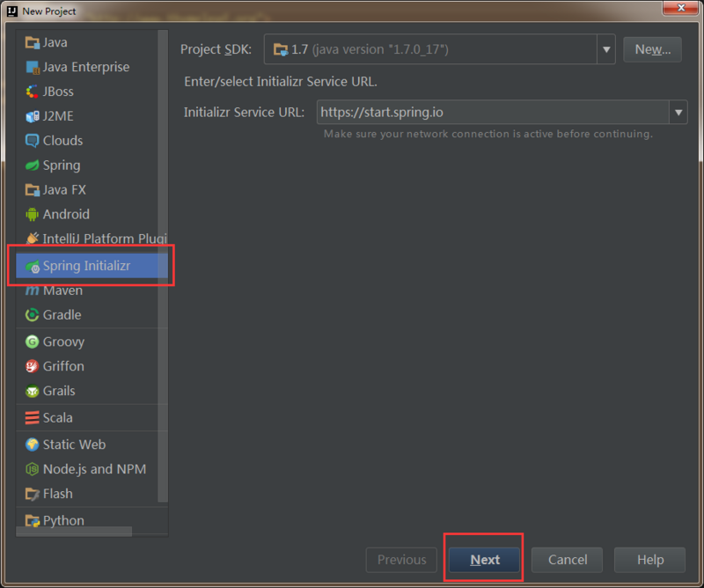Click the New... SDK button

652,49
